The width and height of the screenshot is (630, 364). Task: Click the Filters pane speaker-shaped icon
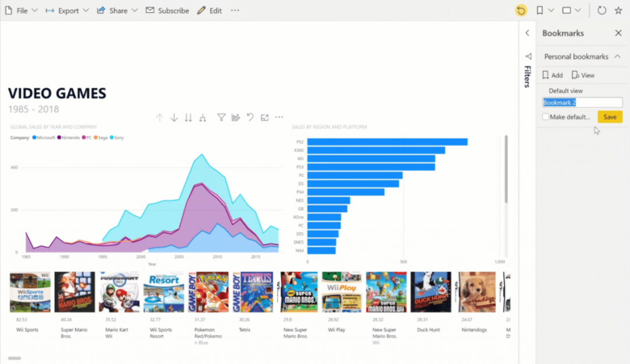pyautogui.click(x=528, y=56)
